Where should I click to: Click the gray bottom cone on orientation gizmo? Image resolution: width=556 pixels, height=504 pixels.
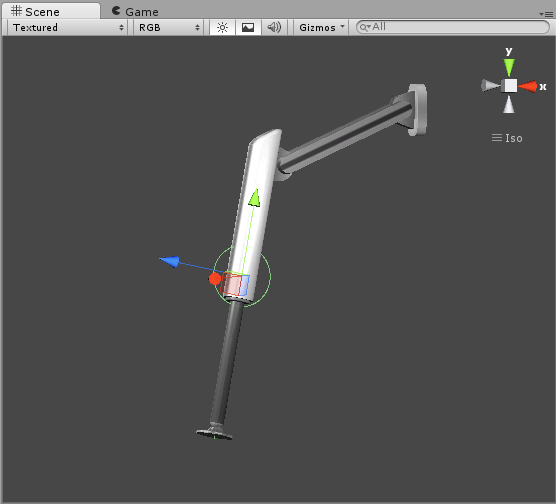tap(509, 104)
